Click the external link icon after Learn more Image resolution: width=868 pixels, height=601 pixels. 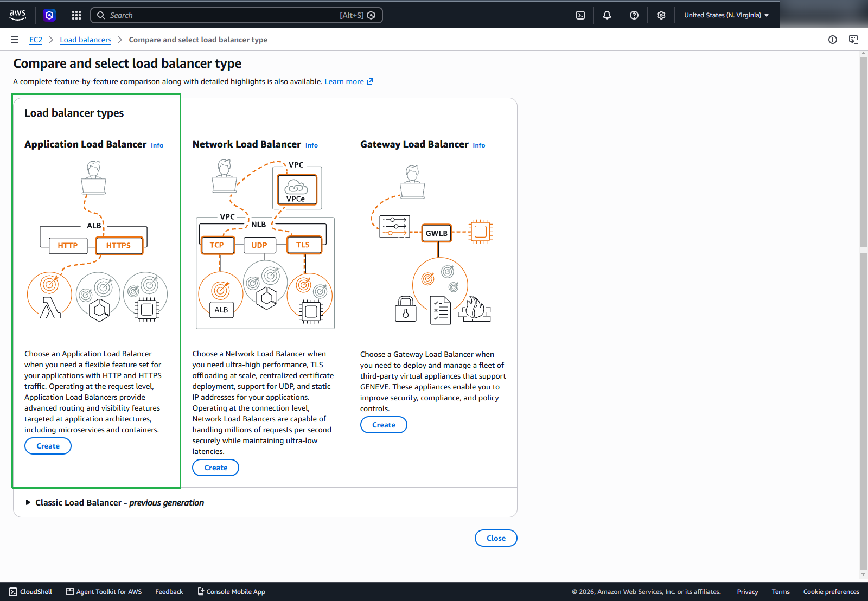tap(370, 81)
